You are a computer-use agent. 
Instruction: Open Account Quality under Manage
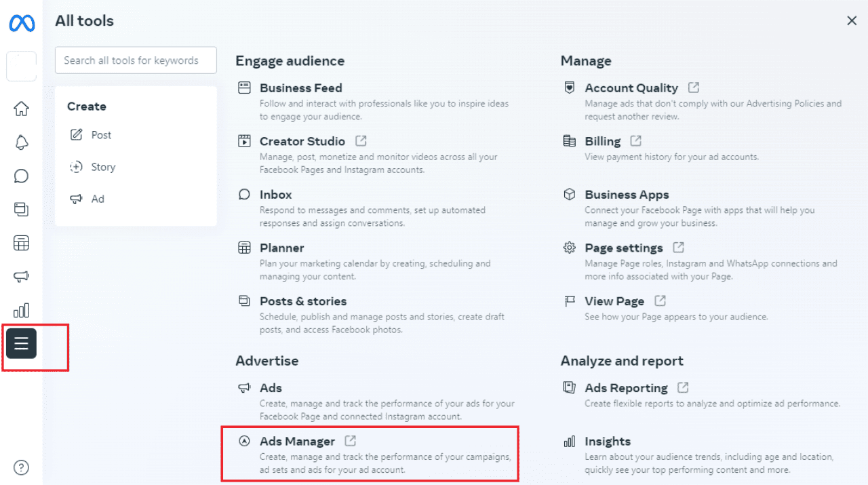631,88
